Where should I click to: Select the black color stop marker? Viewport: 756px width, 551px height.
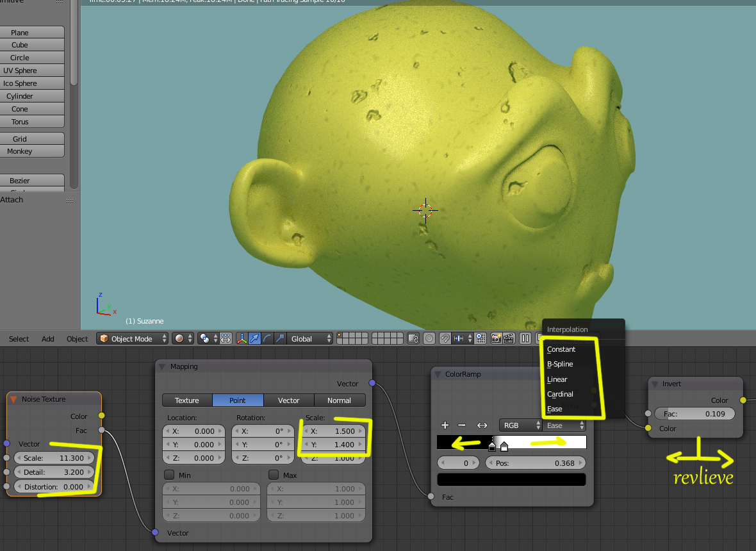pyautogui.click(x=492, y=447)
